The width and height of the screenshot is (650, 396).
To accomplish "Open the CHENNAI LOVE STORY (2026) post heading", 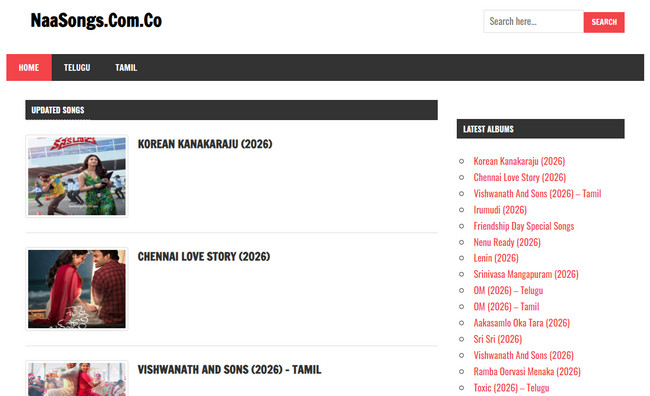I will pyautogui.click(x=204, y=257).
